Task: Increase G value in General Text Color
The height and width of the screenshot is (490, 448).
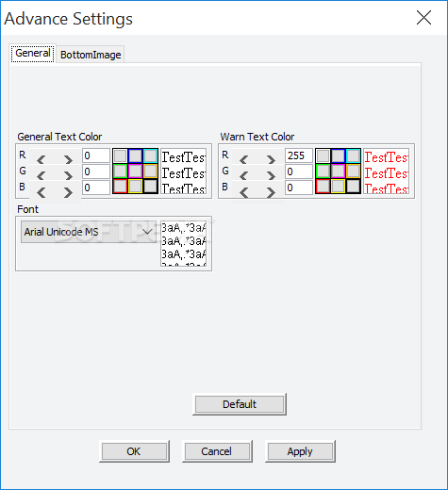Action: [68, 175]
